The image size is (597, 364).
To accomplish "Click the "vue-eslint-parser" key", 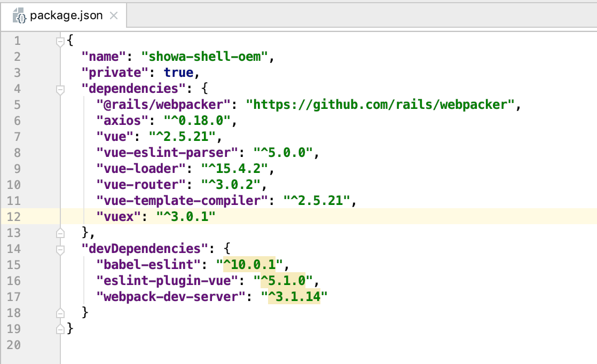I will point(167,153).
